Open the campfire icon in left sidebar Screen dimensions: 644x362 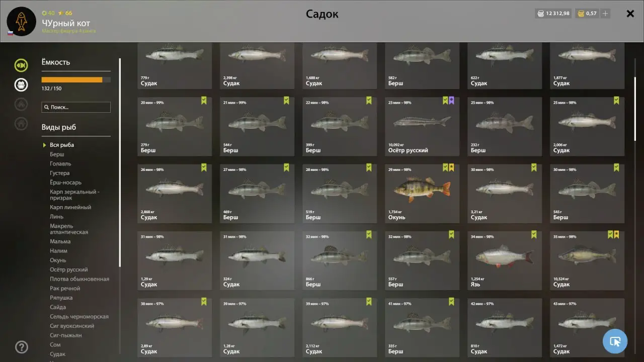point(21,104)
